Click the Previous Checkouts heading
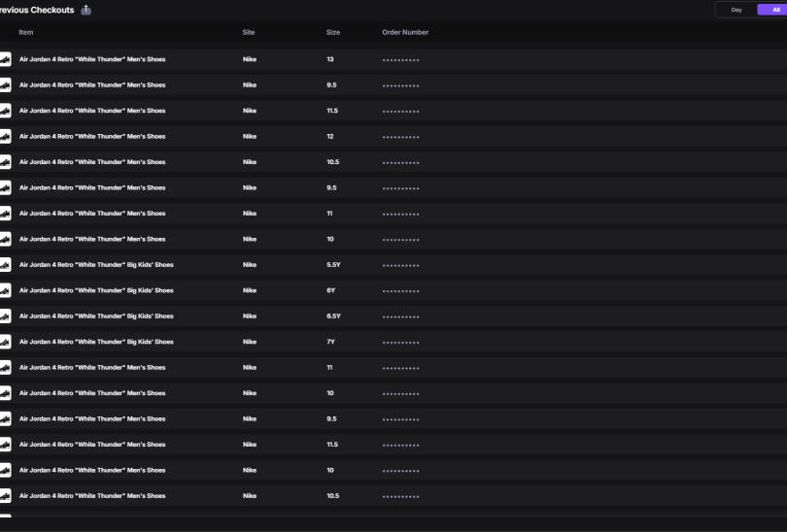Viewport: 787px width, 532px height. [37, 10]
